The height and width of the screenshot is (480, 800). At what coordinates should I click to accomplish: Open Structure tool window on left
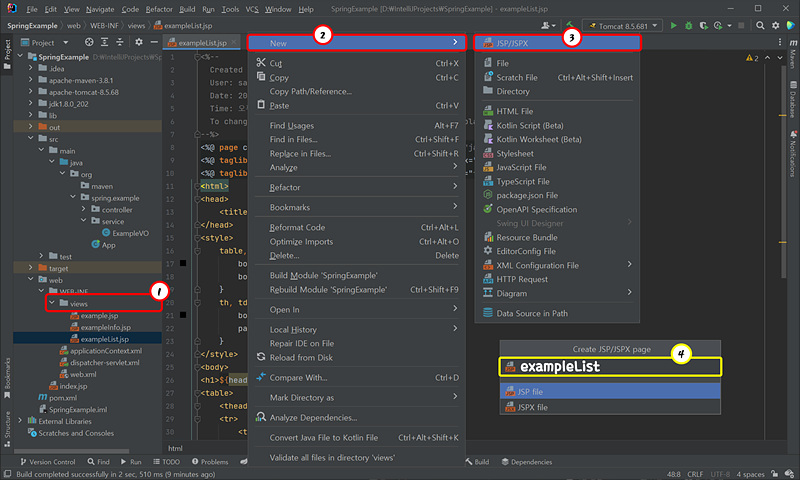(x=7, y=428)
